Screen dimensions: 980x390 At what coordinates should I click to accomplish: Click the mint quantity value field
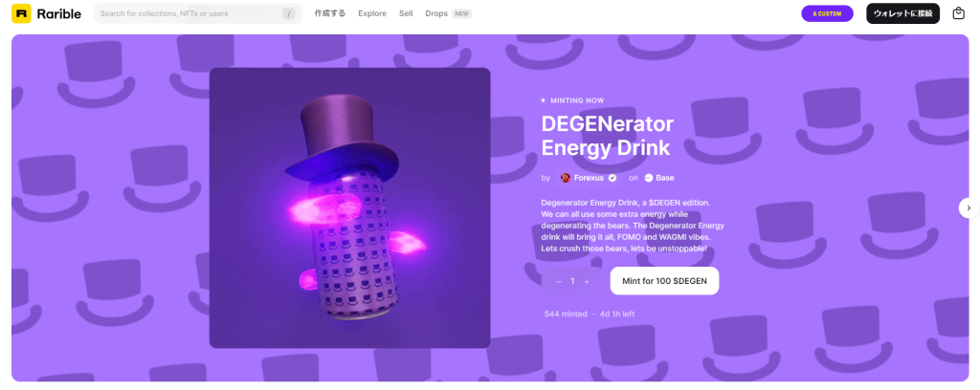pos(572,281)
